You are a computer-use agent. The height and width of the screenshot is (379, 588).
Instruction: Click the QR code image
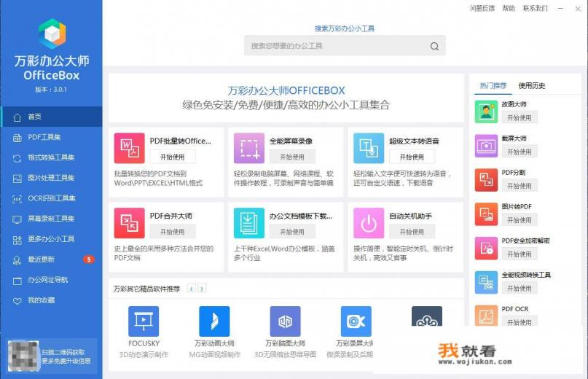click(23, 356)
